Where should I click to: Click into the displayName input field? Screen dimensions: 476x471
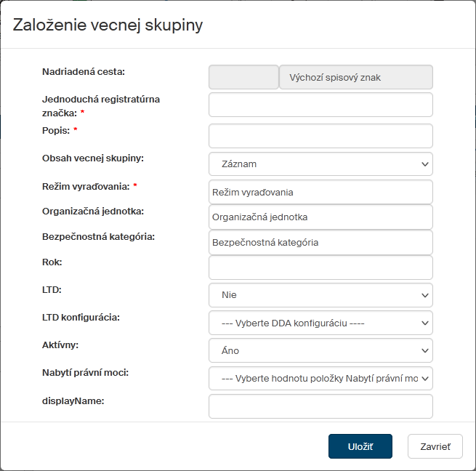pos(320,406)
